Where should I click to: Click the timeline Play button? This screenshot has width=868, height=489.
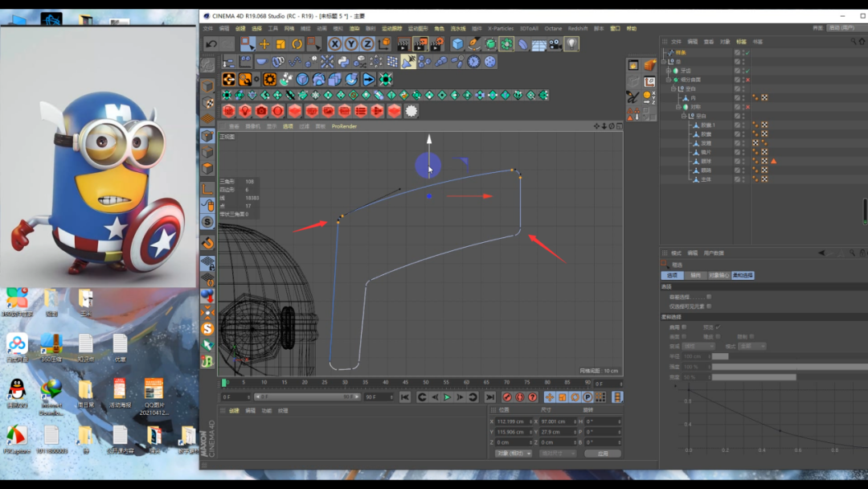click(448, 397)
